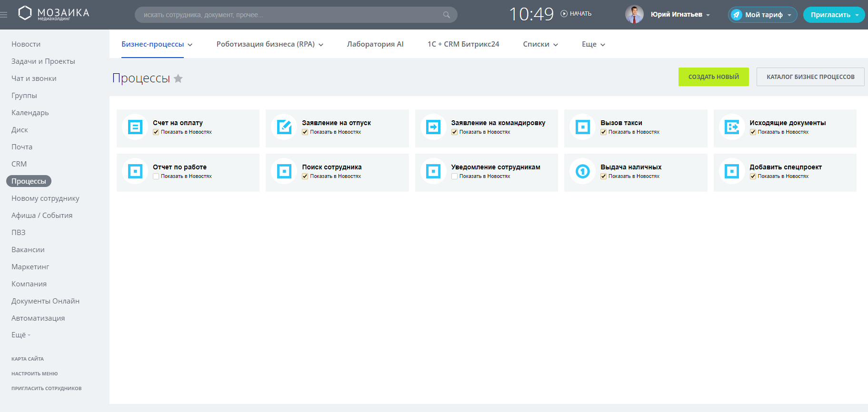
Task: Add Процессы page to favorites star
Action: (178, 78)
